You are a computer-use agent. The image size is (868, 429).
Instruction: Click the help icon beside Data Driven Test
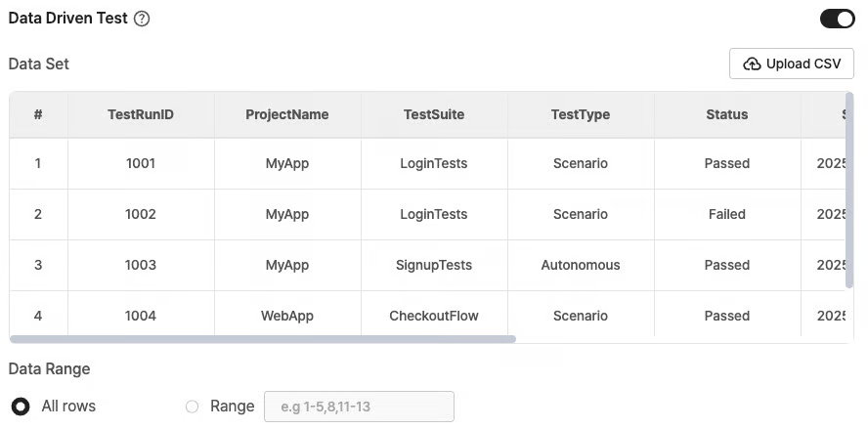click(142, 19)
